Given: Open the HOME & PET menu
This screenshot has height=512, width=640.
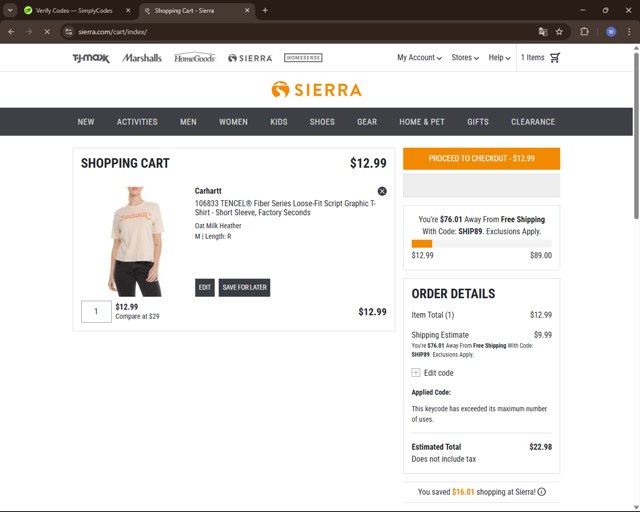Looking at the screenshot, I should click(x=422, y=122).
